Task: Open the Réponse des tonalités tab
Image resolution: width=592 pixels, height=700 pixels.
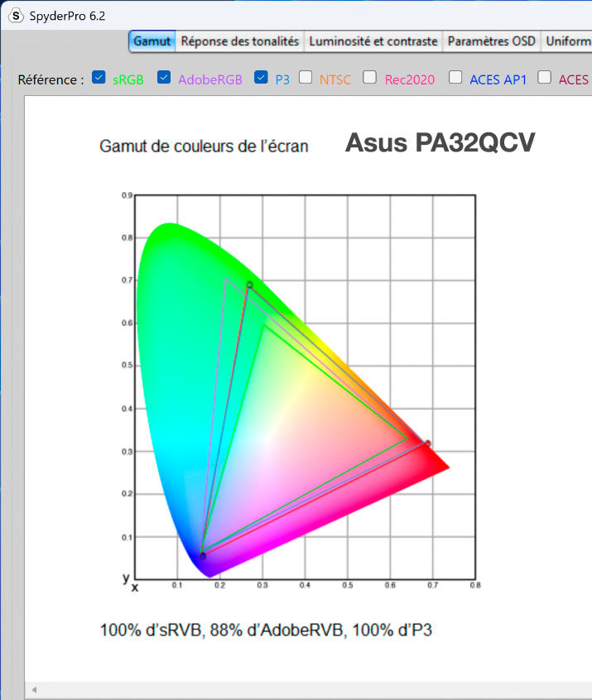Action: pos(239,41)
